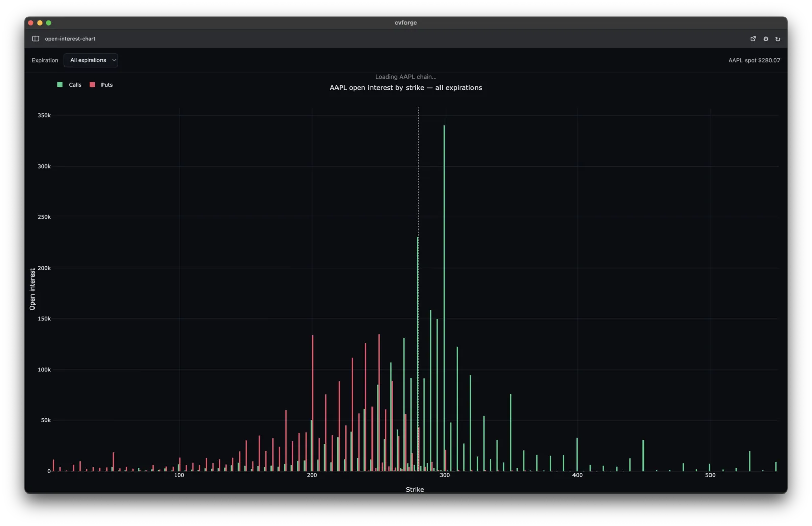This screenshot has width=812, height=526.
Task: Click the refresh icon in the toolbar
Action: tap(777, 39)
